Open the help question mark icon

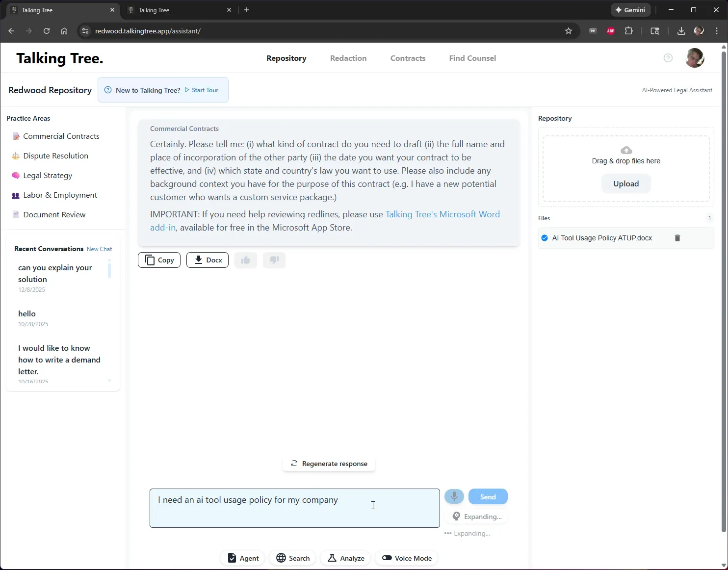(668, 58)
